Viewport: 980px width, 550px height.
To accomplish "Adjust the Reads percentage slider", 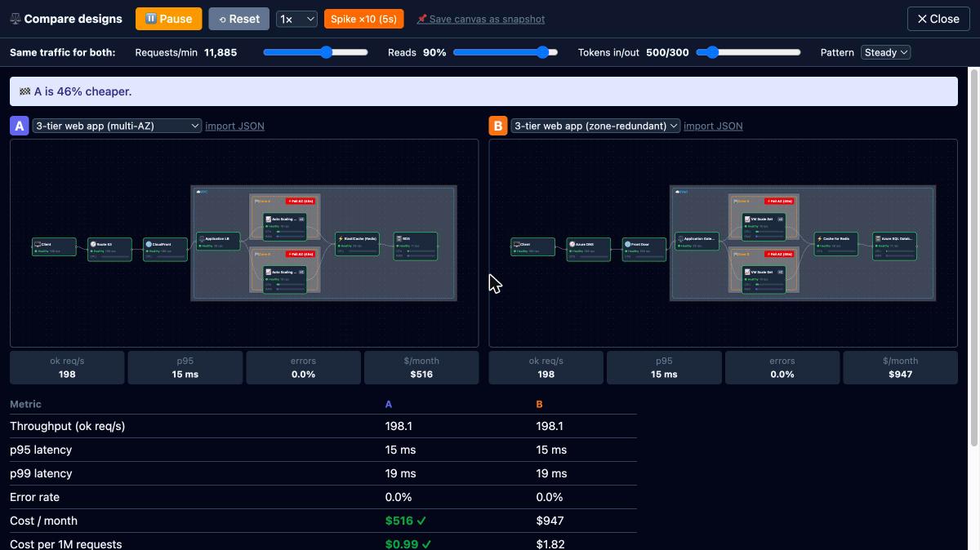I will pos(506,52).
